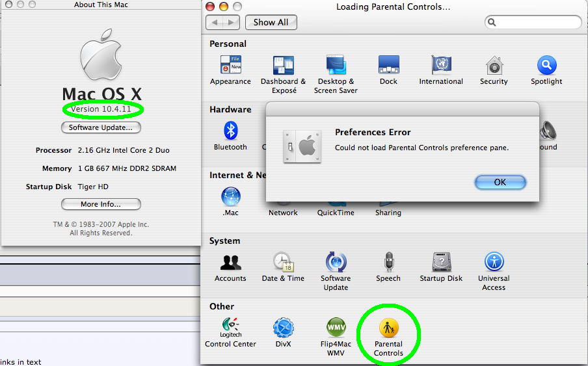Click the Sharing label

coord(388,213)
